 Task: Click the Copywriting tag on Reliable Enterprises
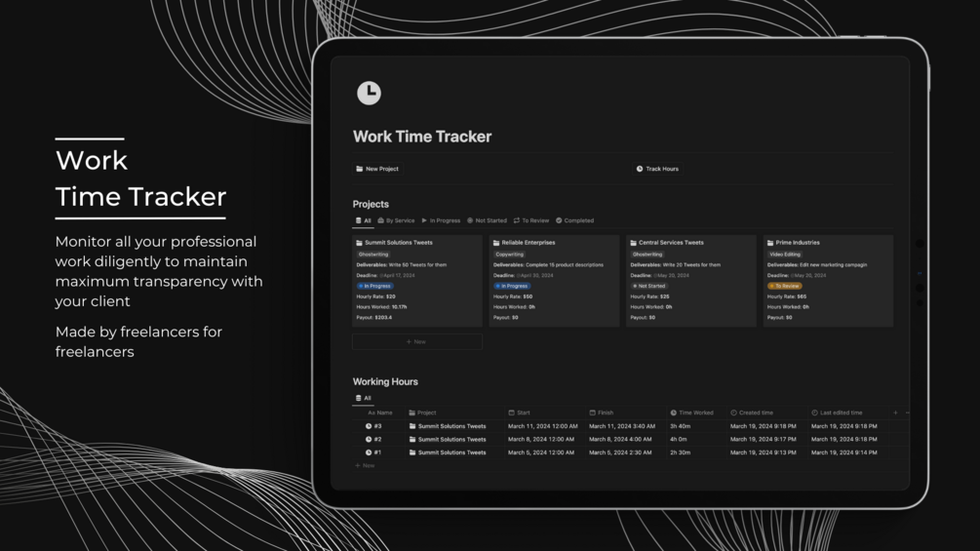[509, 255]
